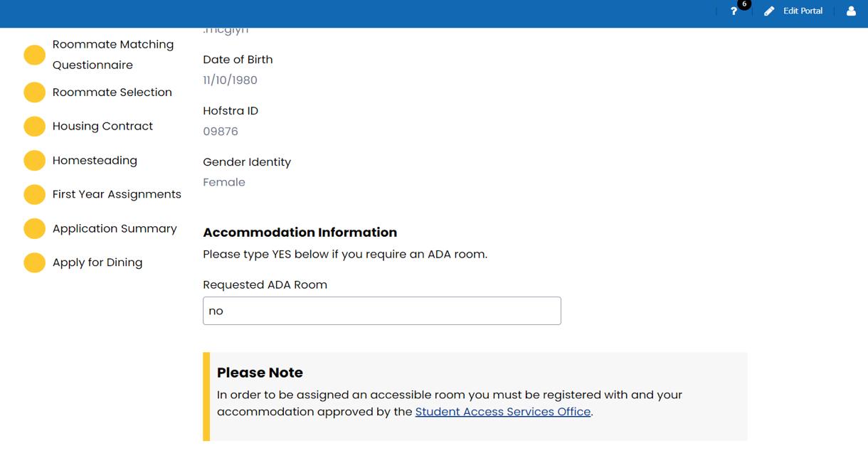The width and height of the screenshot is (868, 463).
Task: Navigate to First Year Assignments
Action: pos(117,195)
